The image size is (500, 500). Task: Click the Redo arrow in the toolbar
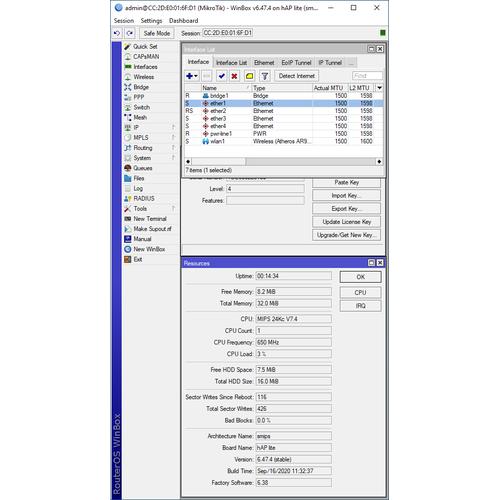130,33
